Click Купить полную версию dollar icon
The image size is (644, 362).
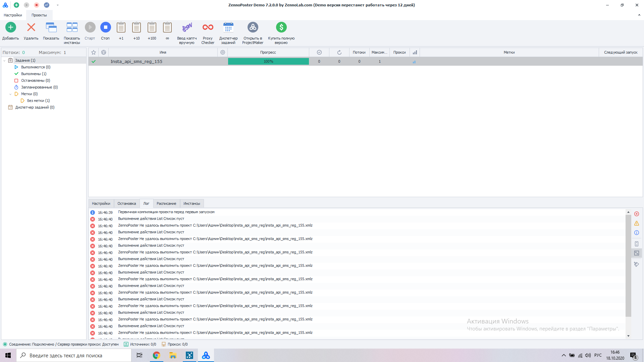point(281,27)
